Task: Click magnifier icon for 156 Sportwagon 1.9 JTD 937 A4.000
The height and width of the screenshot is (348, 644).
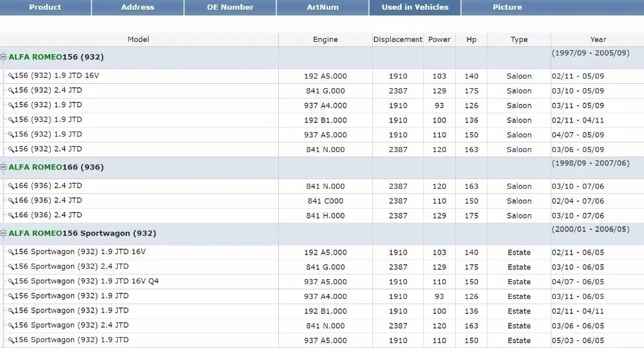Action: (11, 296)
